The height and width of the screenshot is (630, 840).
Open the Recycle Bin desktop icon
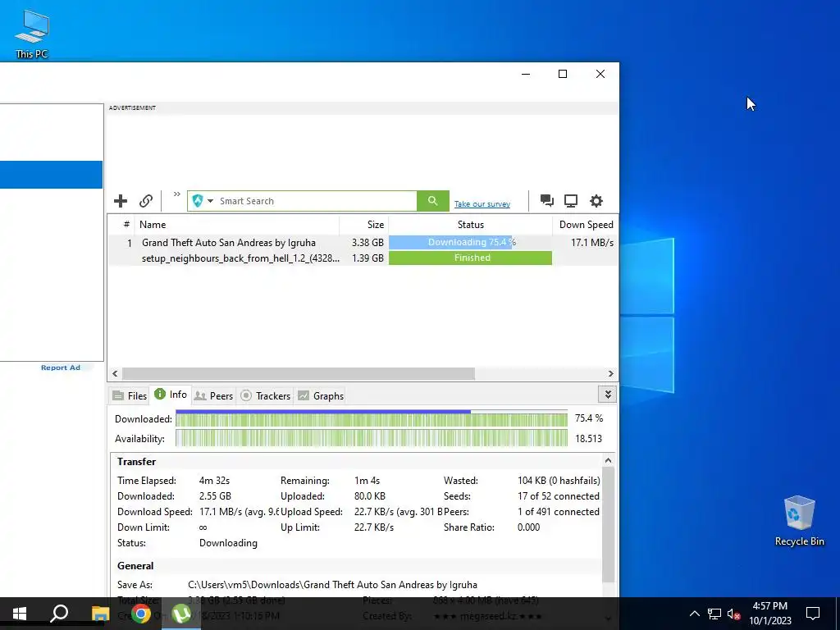(x=799, y=520)
